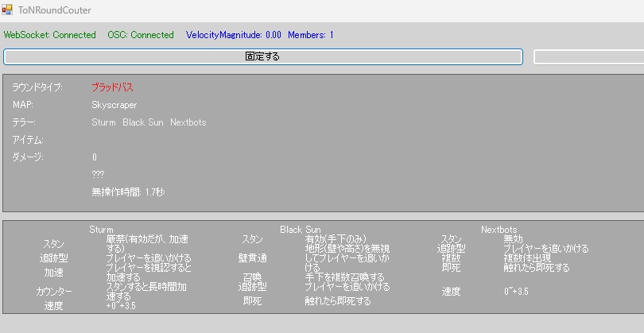The width and height of the screenshot is (644, 333).
Task: Click the blank button right of 固定する
Action: click(588, 56)
